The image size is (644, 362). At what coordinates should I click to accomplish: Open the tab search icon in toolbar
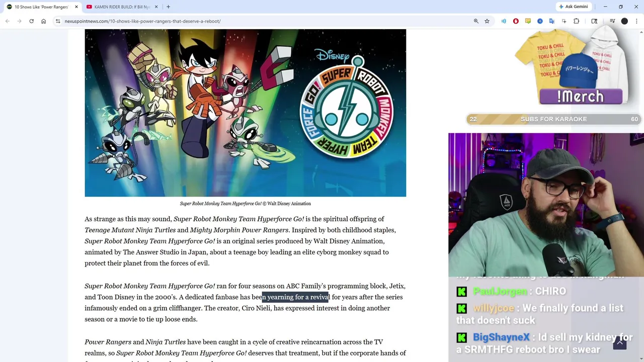tap(594, 21)
